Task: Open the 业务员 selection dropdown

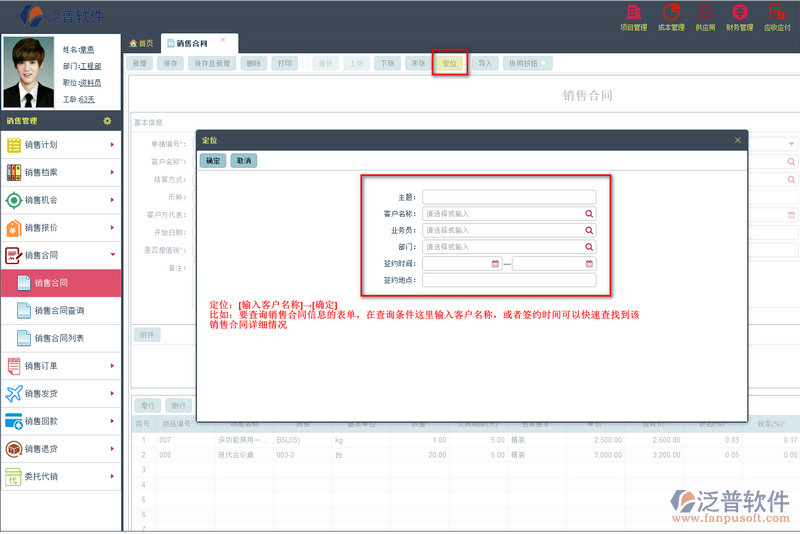Action: (x=508, y=230)
